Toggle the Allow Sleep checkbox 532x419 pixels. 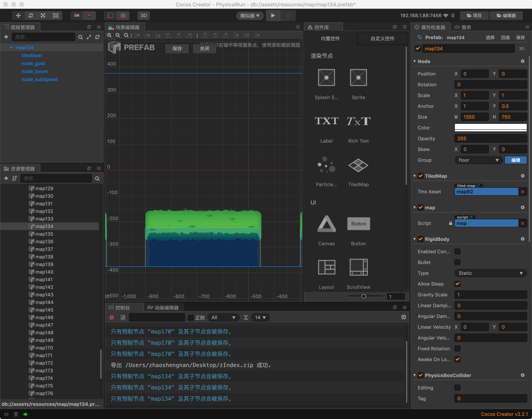click(457, 284)
